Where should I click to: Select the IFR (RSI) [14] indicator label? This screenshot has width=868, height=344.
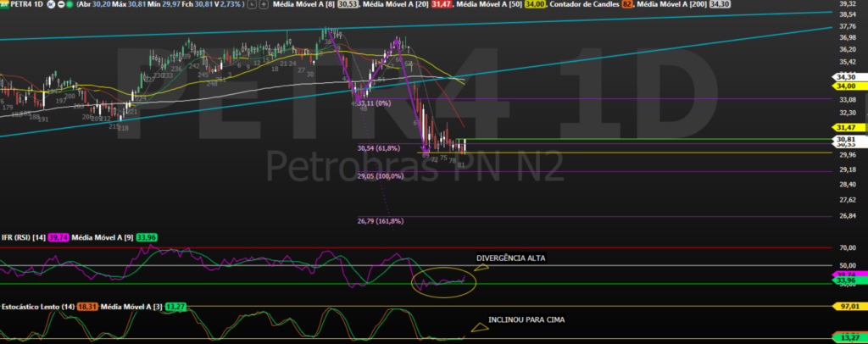(x=23, y=238)
